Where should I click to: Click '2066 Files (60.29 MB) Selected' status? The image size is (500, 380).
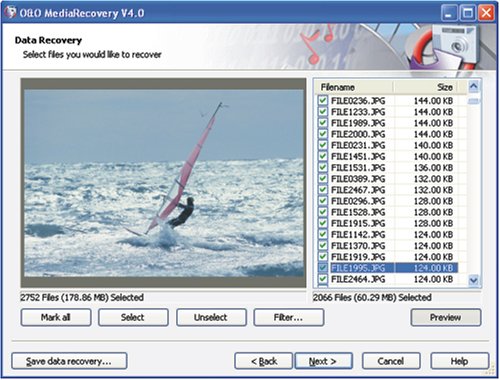pos(372,297)
